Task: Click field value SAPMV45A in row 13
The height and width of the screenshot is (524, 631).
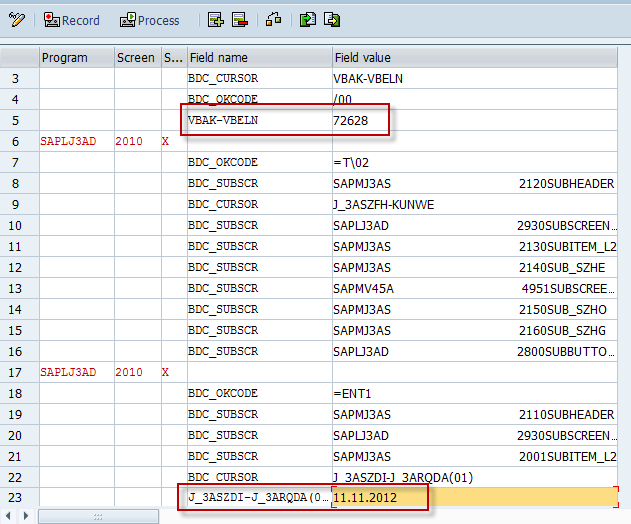Action: point(363,289)
